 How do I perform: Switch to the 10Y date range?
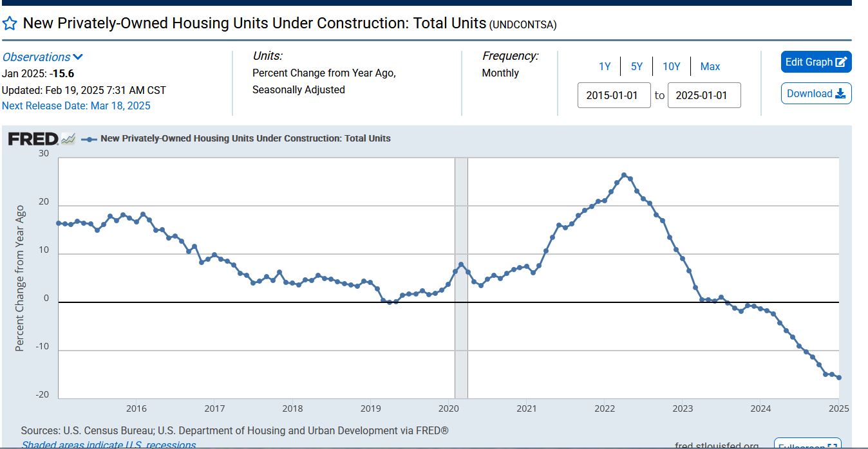tap(671, 66)
